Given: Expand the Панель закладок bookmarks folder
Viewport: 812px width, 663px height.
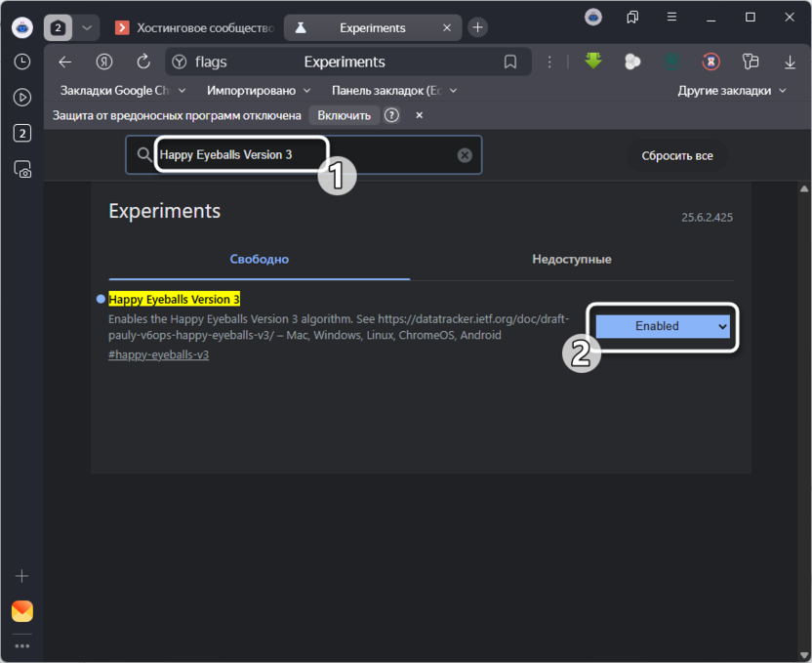Looking at the screenshot, I should point(394,91).
